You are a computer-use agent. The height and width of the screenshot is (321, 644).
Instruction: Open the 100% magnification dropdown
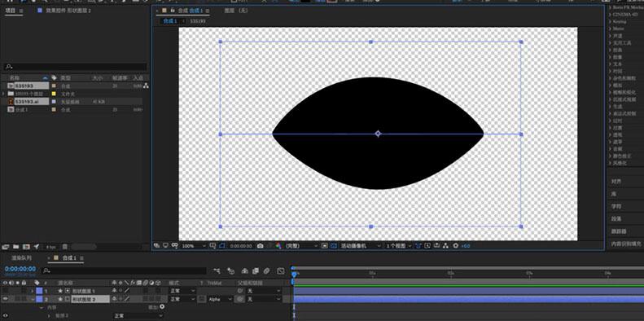click(194, 246)
